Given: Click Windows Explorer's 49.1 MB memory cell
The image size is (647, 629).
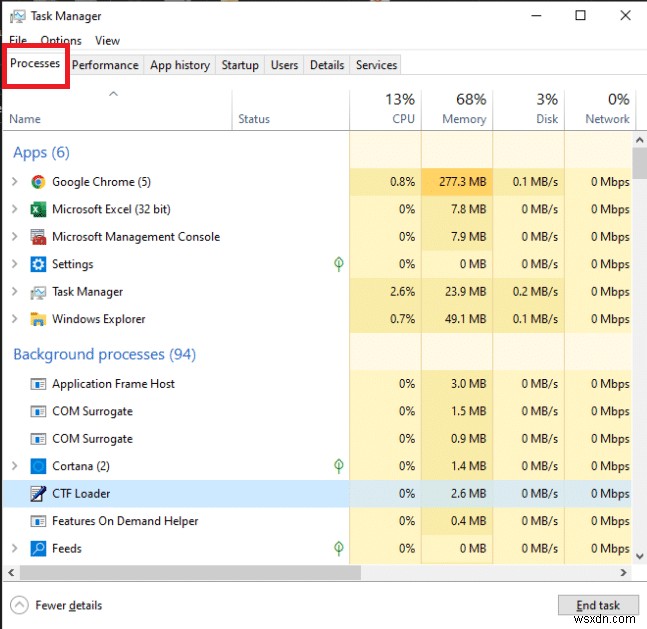Looking at the screenshot, I should [457, 319].
